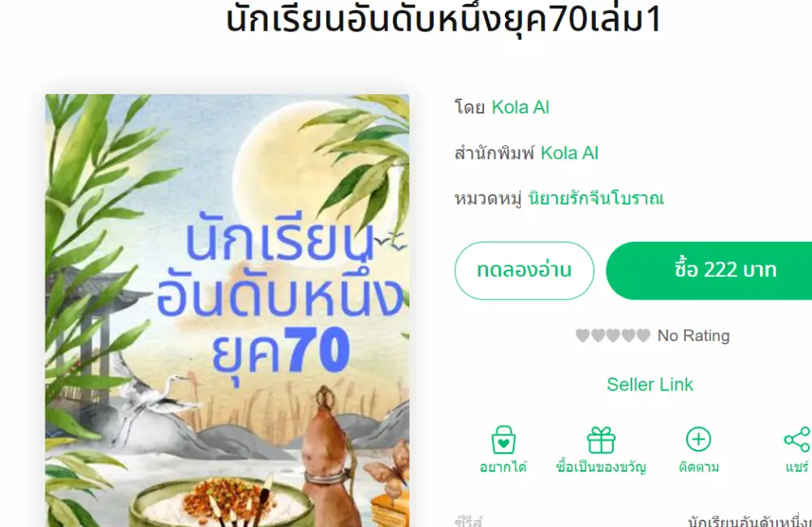Screen dimensions: 812x527
Task: Click the ติดตาม plus circle icon
Action: 698,439
